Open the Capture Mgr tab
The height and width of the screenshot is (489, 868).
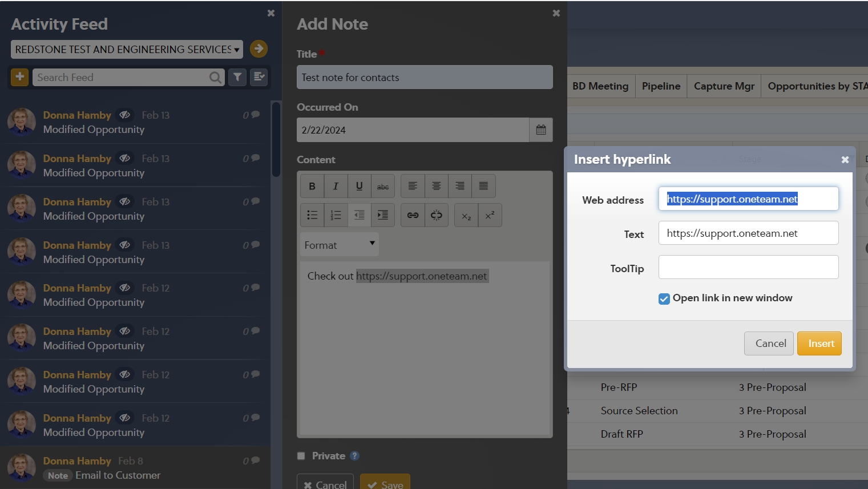coord(724,86)
